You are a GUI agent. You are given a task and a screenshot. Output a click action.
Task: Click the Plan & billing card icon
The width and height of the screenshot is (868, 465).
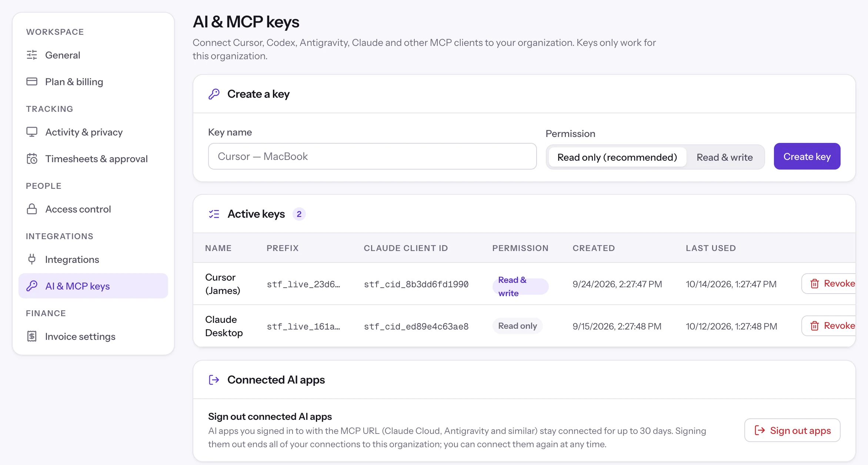(x=32, y=81)
